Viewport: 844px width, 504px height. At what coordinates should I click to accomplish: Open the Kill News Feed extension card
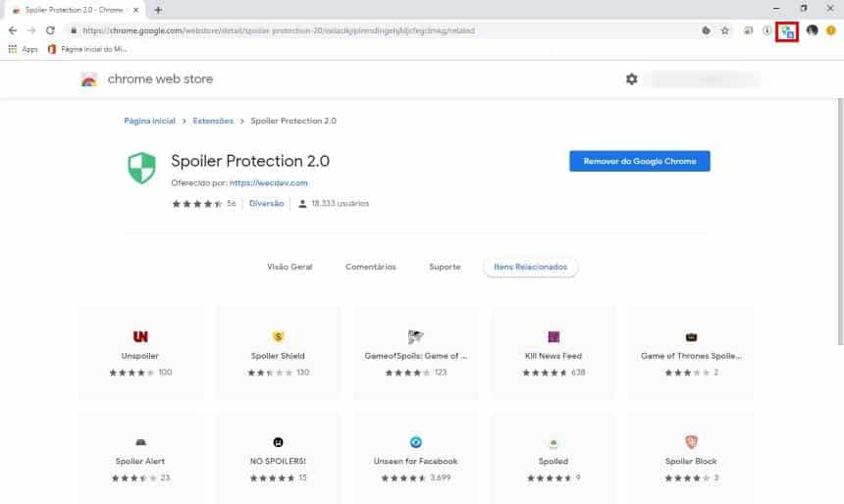pyautogui.click(x=554, y=352)
